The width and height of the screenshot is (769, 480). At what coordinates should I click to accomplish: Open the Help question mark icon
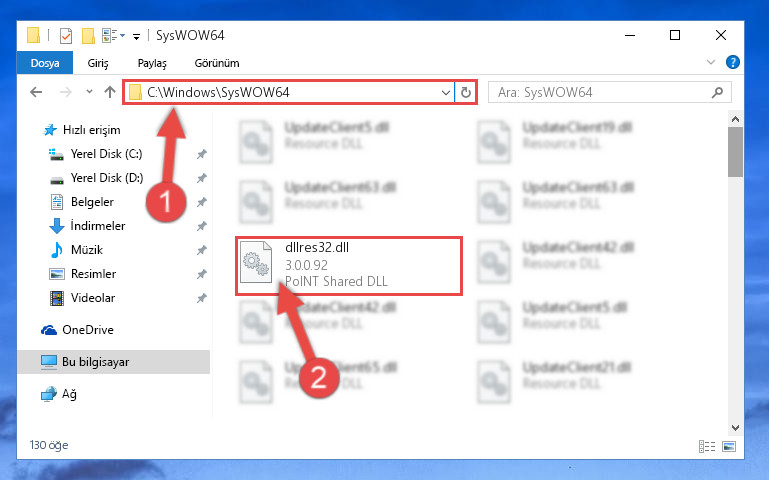pos(733,62)
